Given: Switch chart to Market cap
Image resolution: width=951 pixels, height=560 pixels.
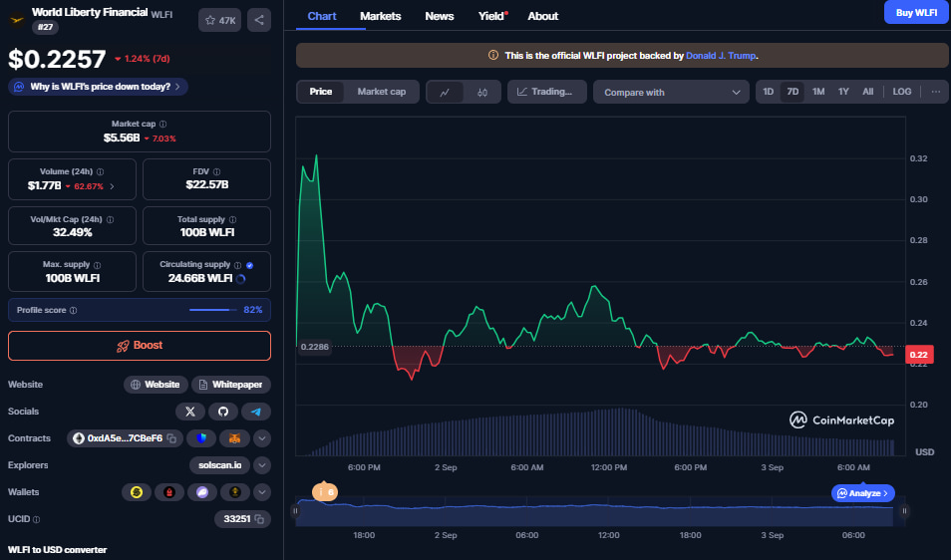Looking at the screenshot, I should [x=382, y=92].
